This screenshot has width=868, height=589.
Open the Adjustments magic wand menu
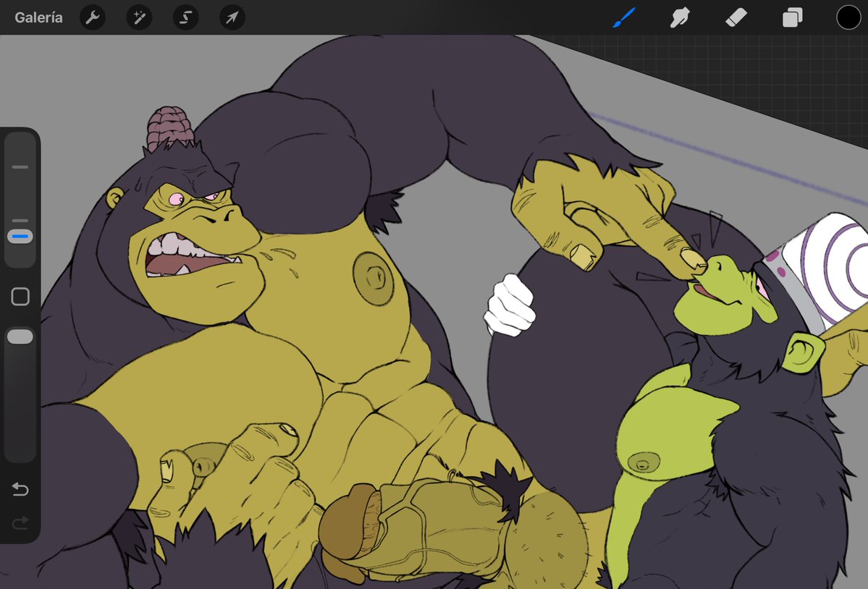139,17
